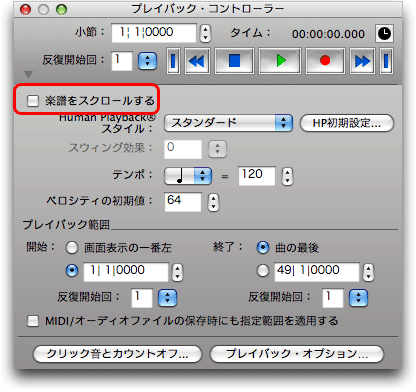Check the MIDI/オーディオファイル range checkbox
Image resolution: width=416 pixels, height=392 pixels.
point(33,321)
